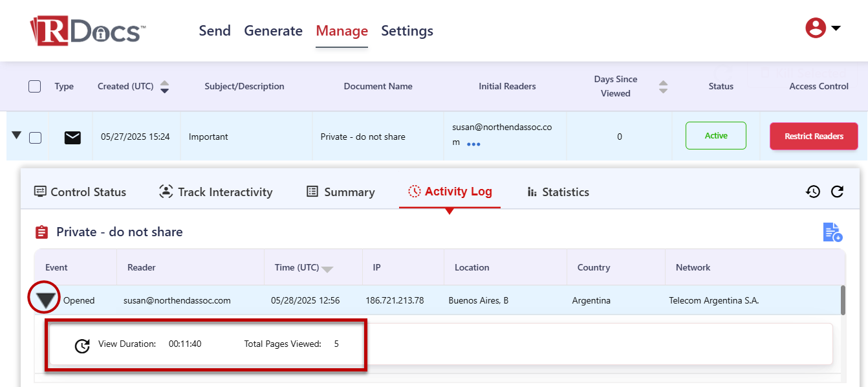The height and width of the screenshot is (387, 868).
Task: Refresh the activity log
Action: pyautogui.click(x=837, y=192)
